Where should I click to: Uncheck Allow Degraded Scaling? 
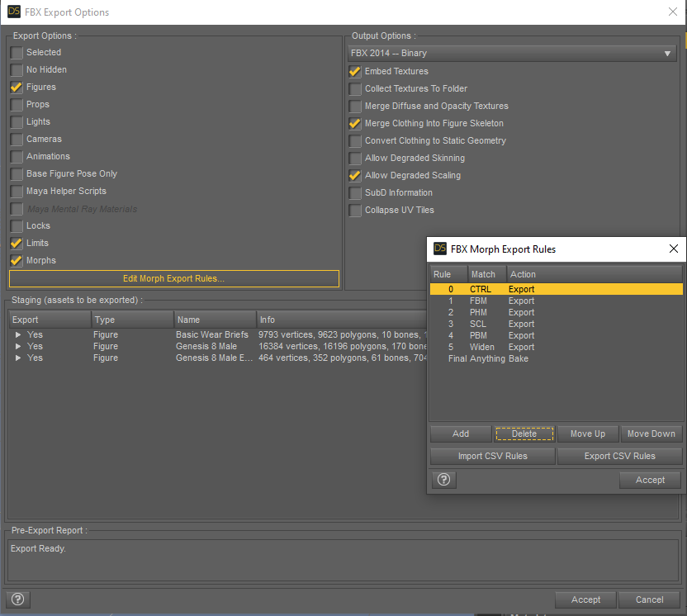[355, 176]
